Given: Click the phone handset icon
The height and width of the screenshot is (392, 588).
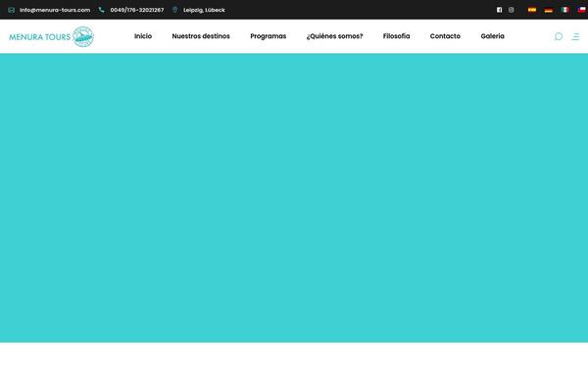Looking at the screenshot, I should (x=101, y=10).
